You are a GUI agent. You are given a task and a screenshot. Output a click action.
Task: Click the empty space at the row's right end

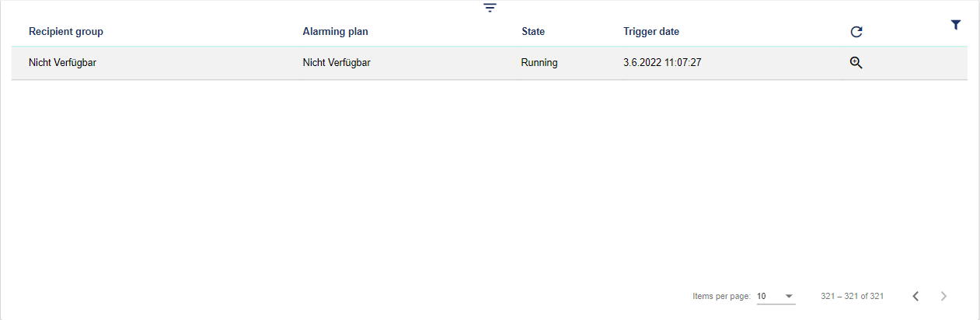coord(925,63)
